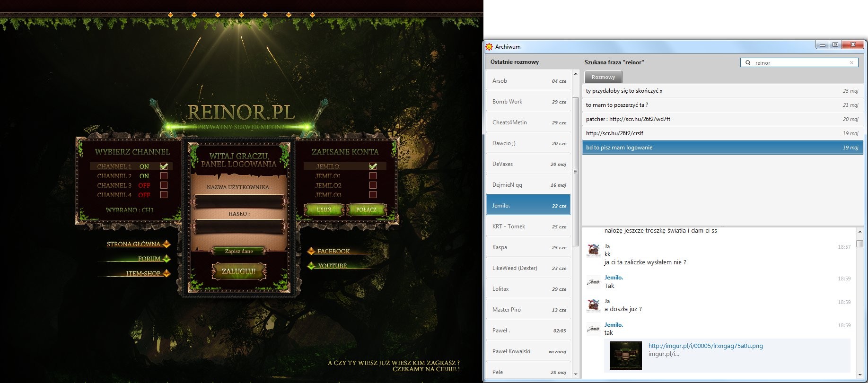Open the DeVaxes conversation
Screen dimensions: 868x383
pos(528,164)
